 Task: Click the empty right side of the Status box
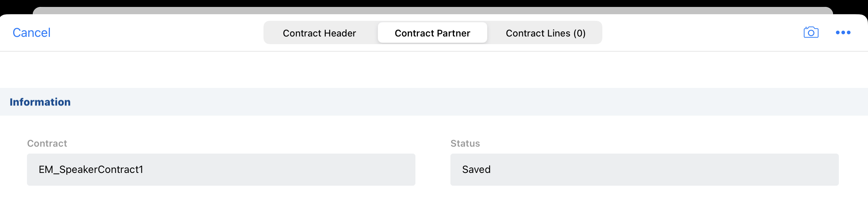(729, 169)
